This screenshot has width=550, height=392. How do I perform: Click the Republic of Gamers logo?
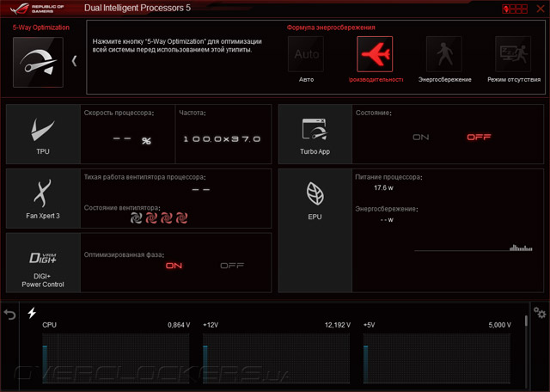(37, 9)
